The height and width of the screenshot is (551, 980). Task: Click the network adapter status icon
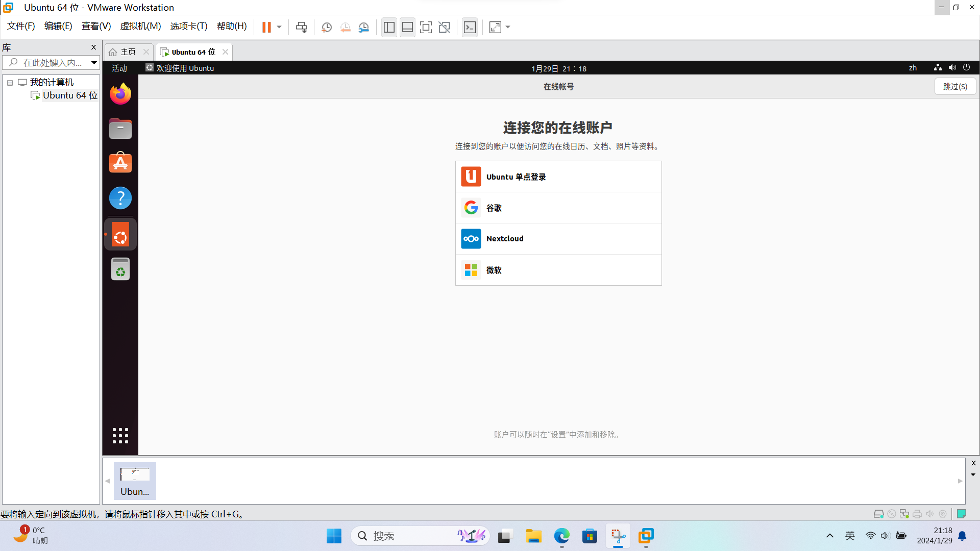click(x=904, y=514)
